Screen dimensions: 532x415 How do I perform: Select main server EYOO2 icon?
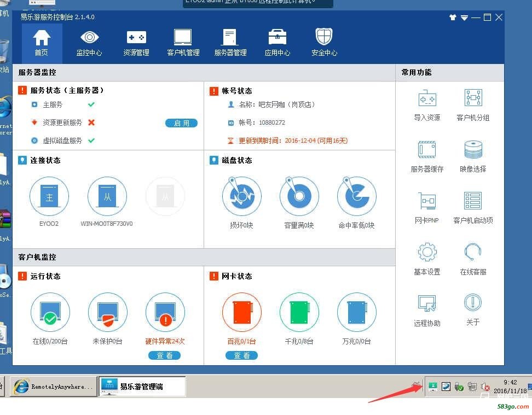(x=49, y=196)
